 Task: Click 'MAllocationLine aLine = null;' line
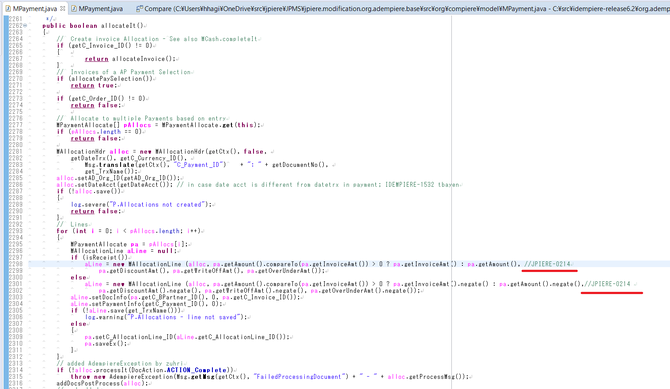coord(123,251)
